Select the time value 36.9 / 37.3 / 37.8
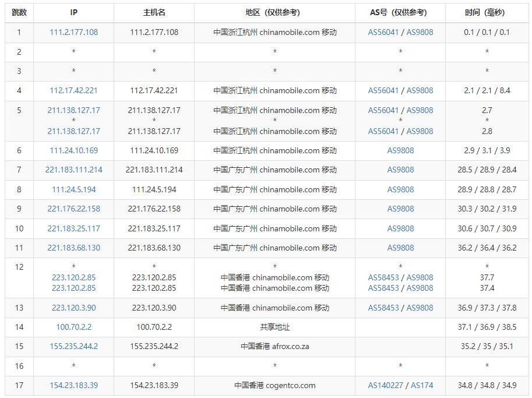 (x=487, y=308)
